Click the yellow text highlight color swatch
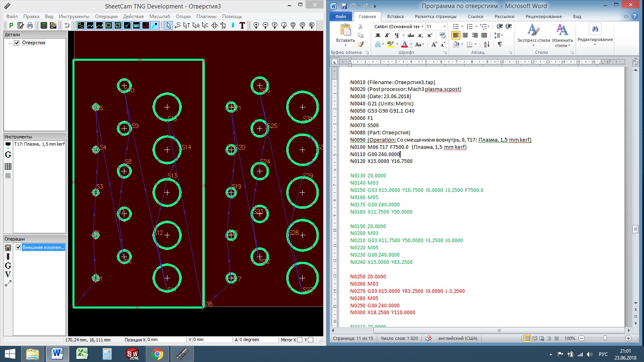Image resolution: width=644 pixels, height=362 pixels. (390, 45)
